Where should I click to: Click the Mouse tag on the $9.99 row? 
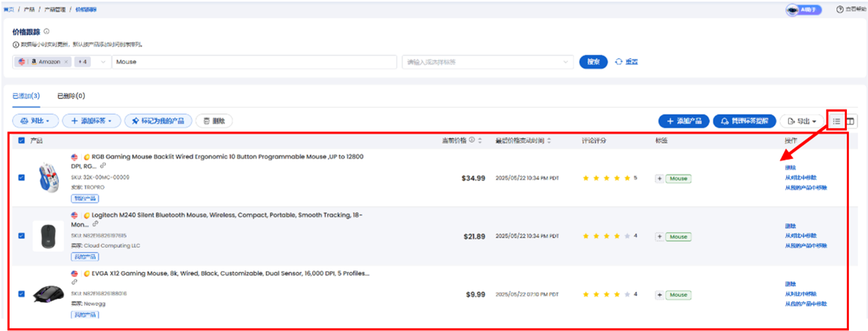tap(679, 295)
